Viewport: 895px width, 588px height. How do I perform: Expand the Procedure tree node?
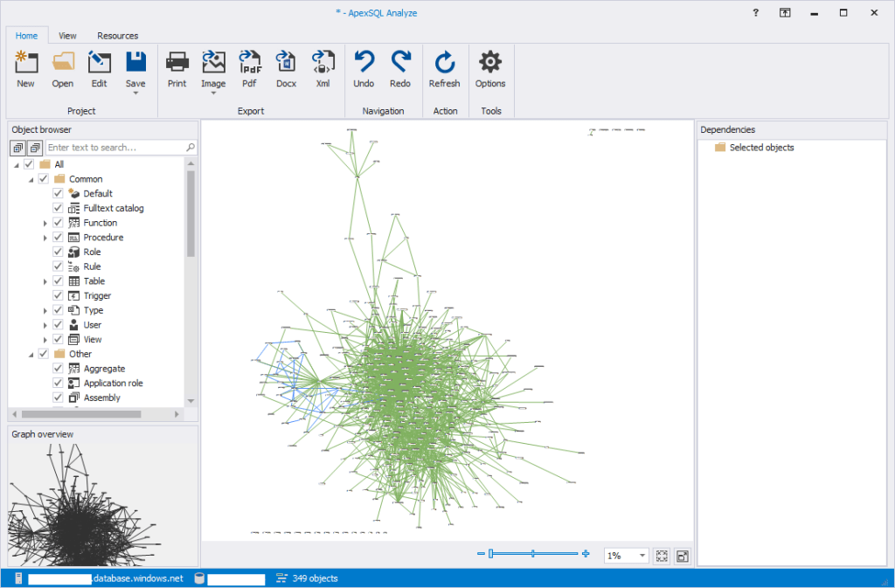pos(45,238)
